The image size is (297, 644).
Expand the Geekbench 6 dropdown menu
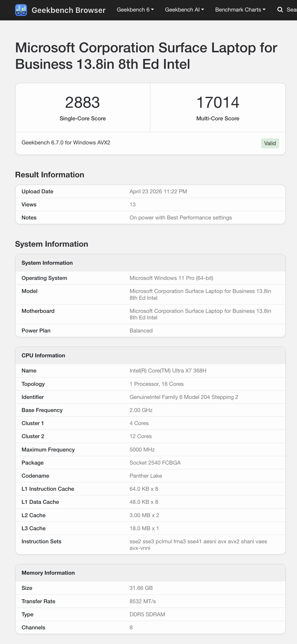tap(135, 10)
